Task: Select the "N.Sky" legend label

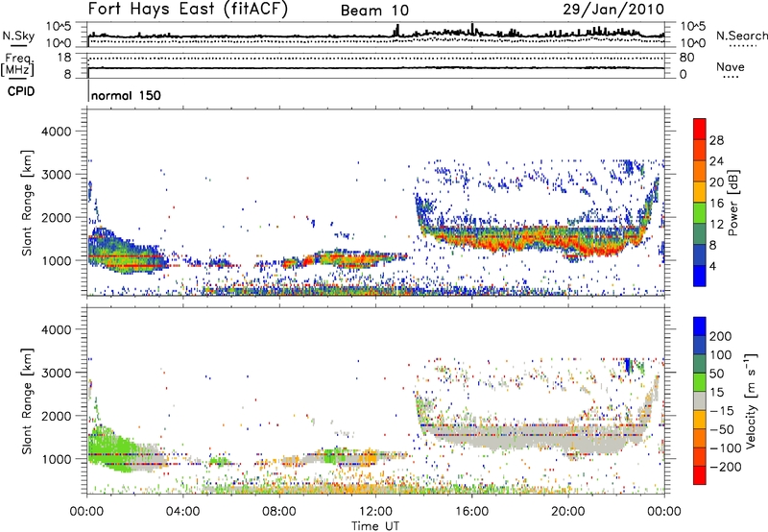Action: pos(18,36)
